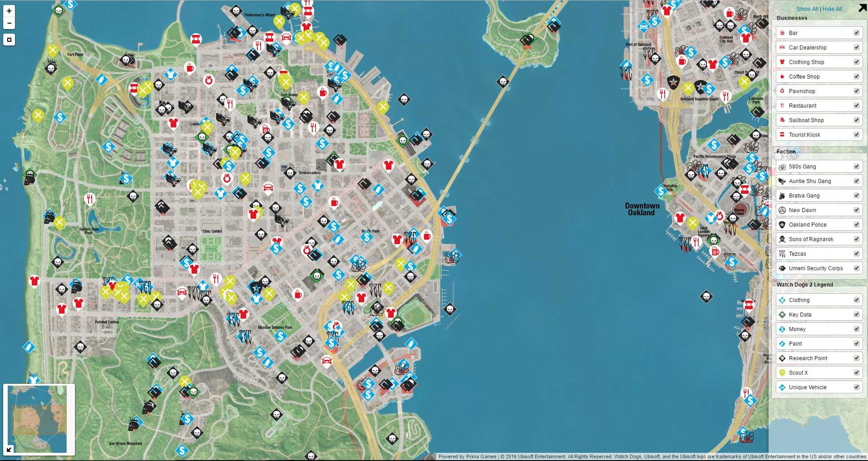
Task: Click the green Key Data icon in legend
Action: point(782,315)
